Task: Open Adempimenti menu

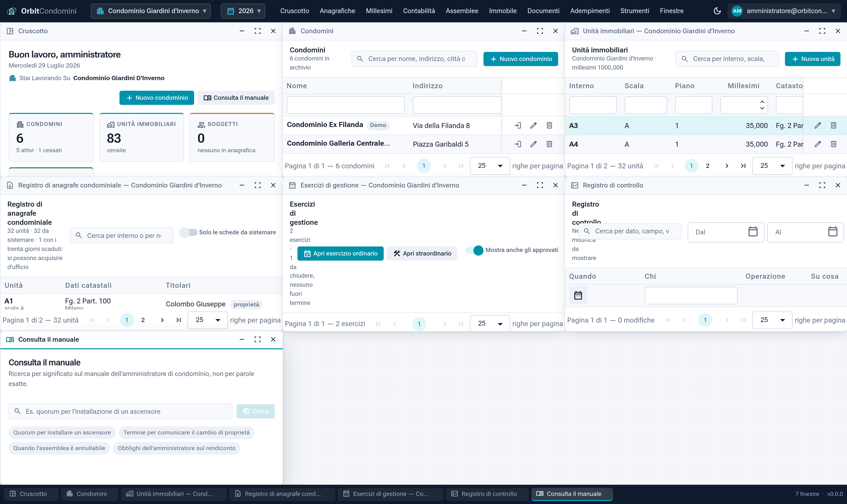Action: pos(590,11)
